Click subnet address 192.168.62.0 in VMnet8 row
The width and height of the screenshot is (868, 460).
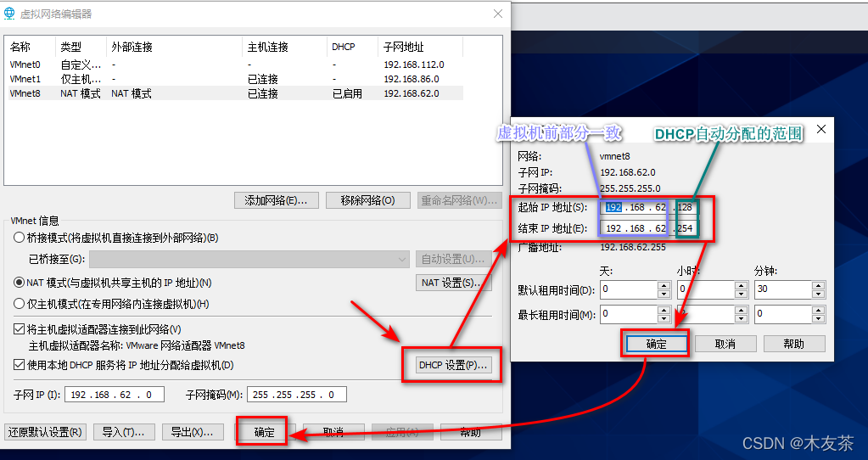[x=412, y=93]
